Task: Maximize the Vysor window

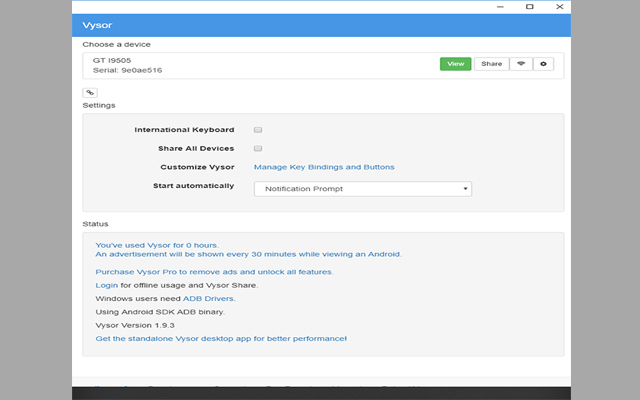Action: click(x=529, y=7)
